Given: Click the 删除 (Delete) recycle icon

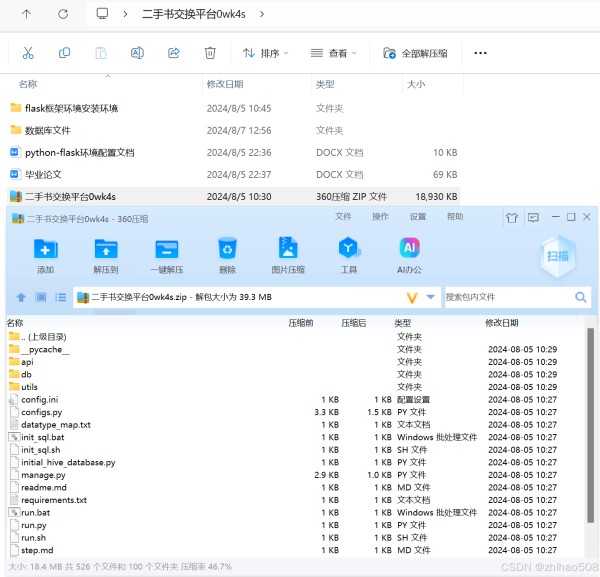Looking at the screenshot, I should 227,252.
